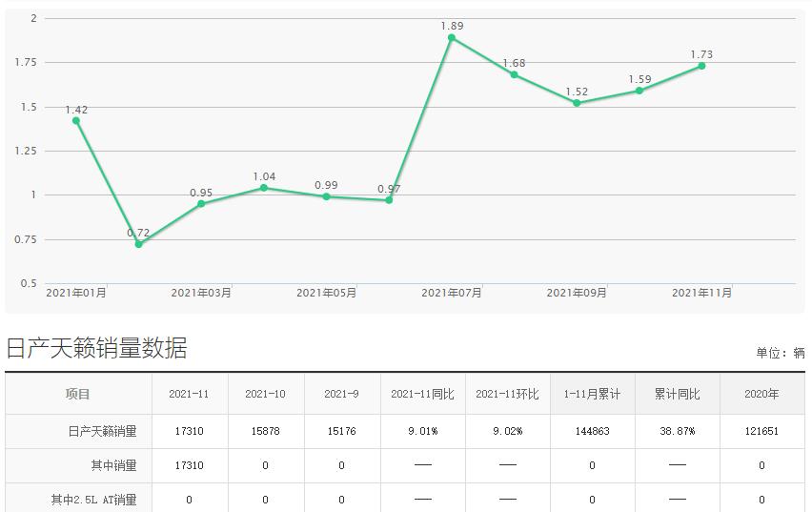This screenshot has width=812, height=512.
Task: Click the 2021-11 column header
Action: click(x=189, y=394)
